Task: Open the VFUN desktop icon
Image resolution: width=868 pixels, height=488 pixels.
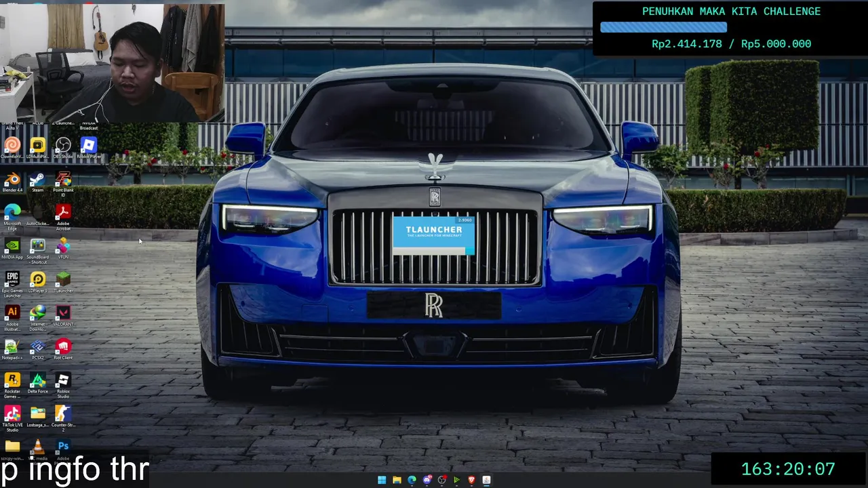Action: click(63, 249)
